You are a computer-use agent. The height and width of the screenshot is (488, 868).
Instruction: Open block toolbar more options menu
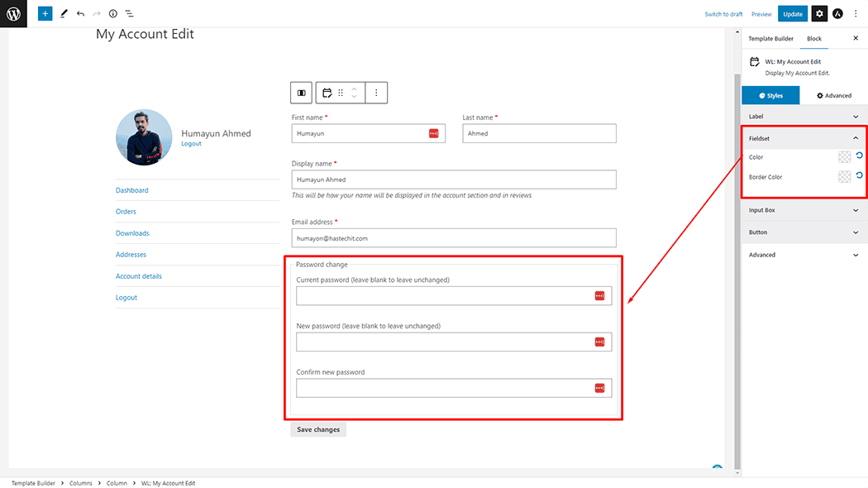pyautogui.click(x=376, y=93)
